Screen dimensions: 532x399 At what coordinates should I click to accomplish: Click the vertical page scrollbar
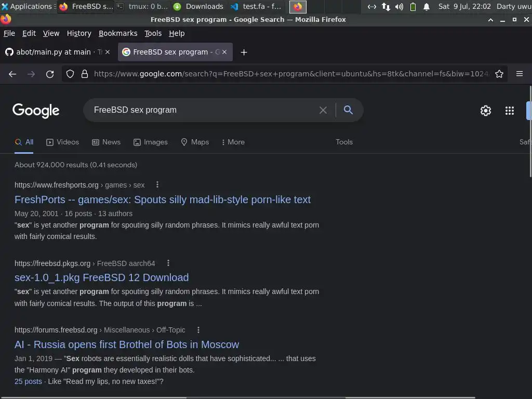[530, 131]
